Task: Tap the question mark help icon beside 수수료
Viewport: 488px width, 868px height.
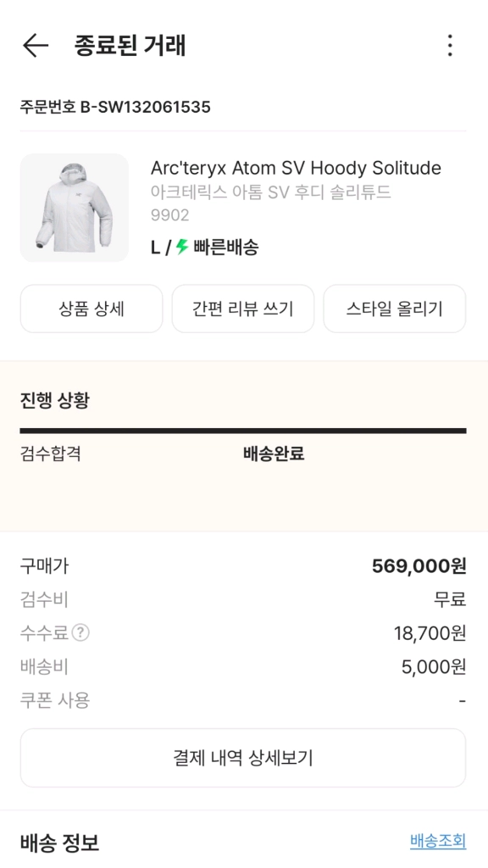Action: point(80,632)
